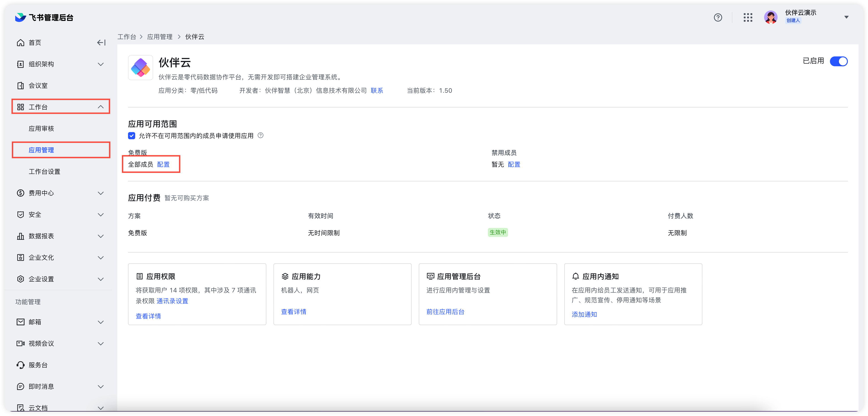Toggle the 已启用 switch off

coord(839,61)
